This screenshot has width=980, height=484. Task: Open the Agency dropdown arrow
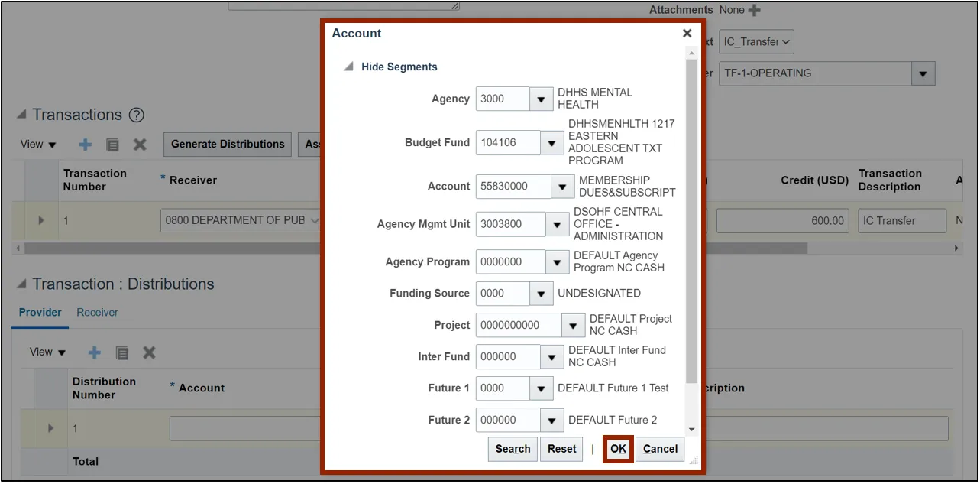[542, 99]
